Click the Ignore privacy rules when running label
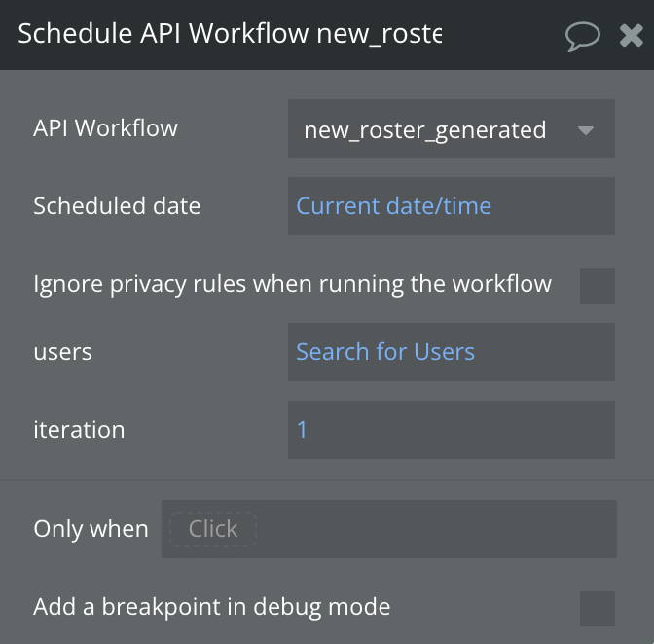The height and width of the screenshot is (644, 654). pyautogui.click(x=292, y=284)
